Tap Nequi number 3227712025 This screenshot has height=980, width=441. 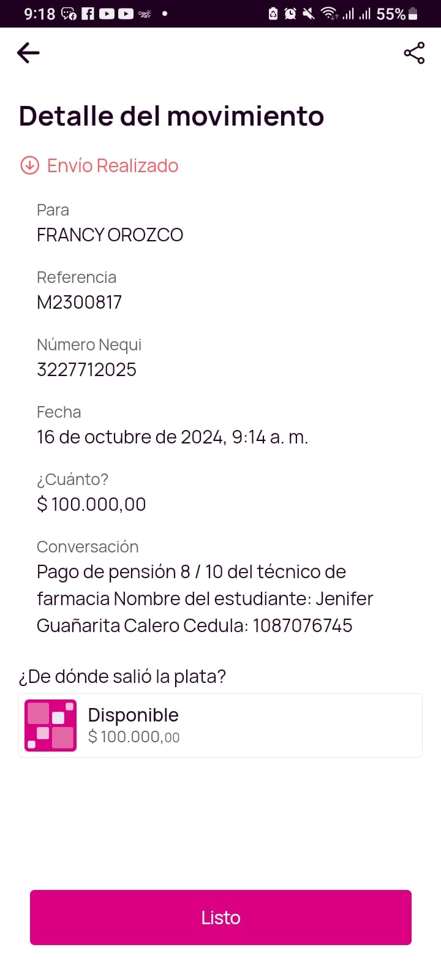click(86, 369)
